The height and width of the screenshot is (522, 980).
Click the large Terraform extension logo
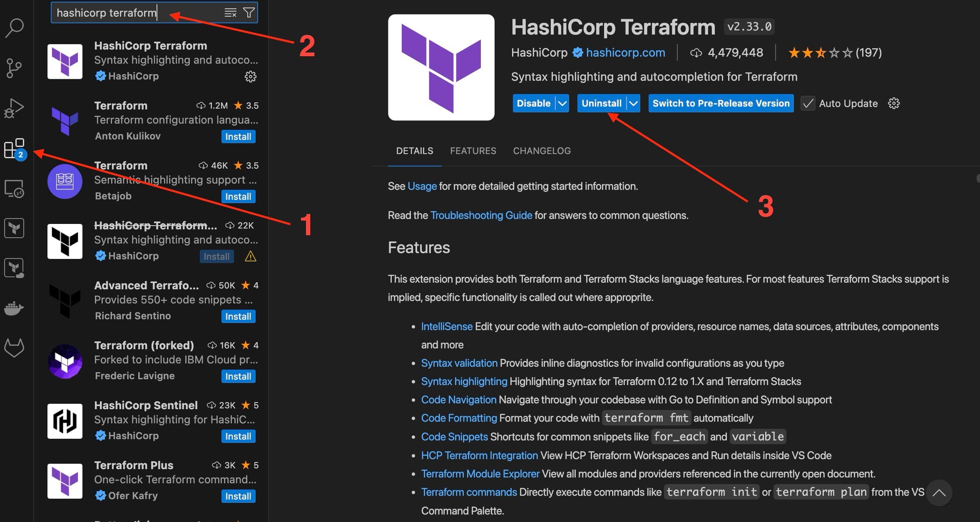point(441,67)
